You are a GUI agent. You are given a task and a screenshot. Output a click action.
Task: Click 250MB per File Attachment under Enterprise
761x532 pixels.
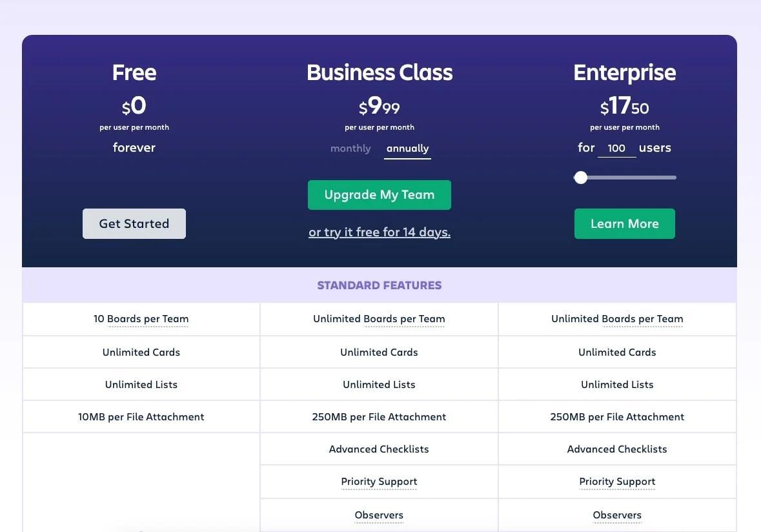pyautogui.click(x=617, y=417)
